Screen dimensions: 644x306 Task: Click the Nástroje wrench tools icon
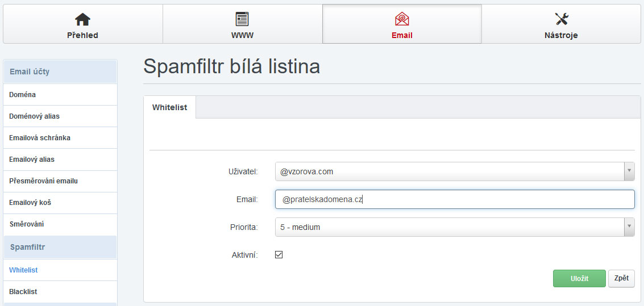[x=562, y=19]
